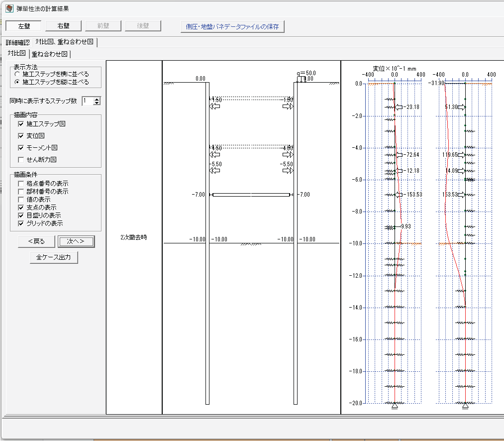Decrease the step count with the down arrow

point(97,103)
